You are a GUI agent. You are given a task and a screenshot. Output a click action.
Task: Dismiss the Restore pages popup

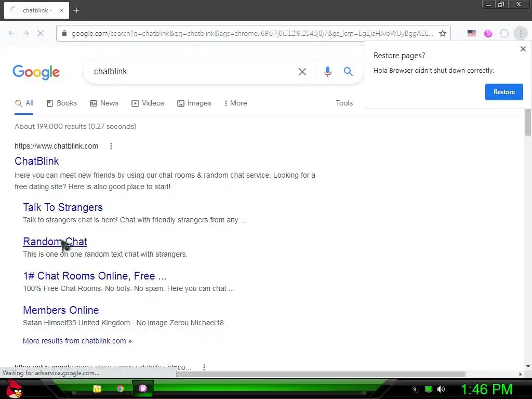click(x=523, y=49)
